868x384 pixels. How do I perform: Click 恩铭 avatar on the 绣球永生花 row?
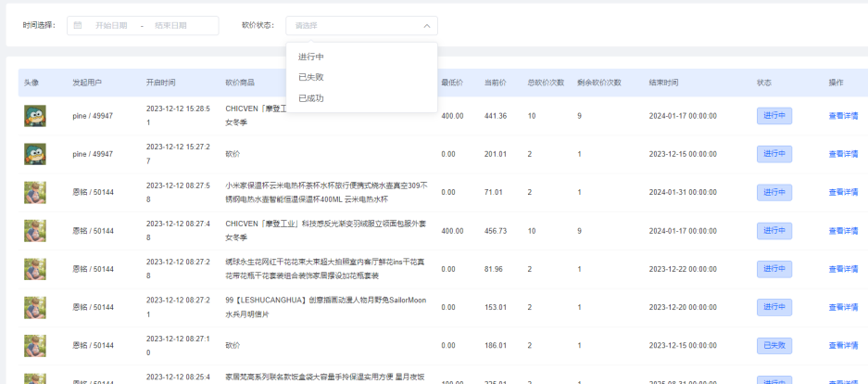tap(35, 269)
